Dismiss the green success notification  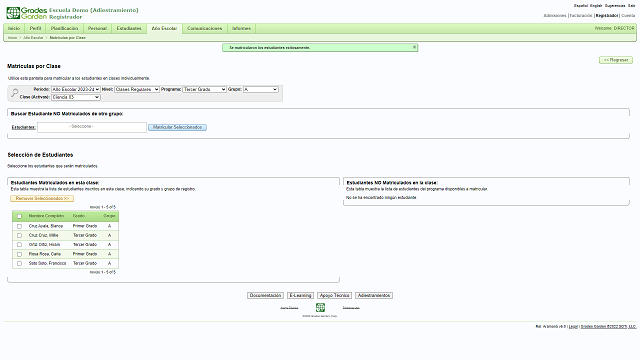[x=414, y=47]
